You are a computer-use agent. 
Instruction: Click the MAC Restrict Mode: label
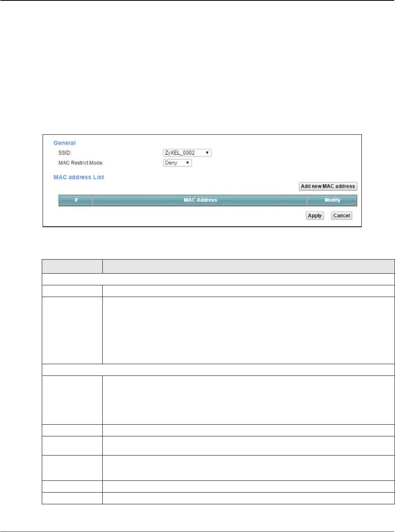point(81,163)
